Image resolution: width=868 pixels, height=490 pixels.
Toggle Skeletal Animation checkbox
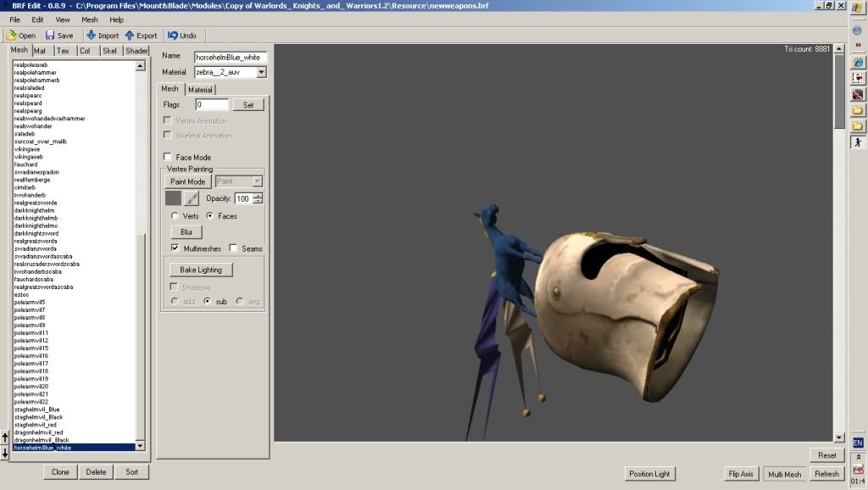click(x=167, y=135)
